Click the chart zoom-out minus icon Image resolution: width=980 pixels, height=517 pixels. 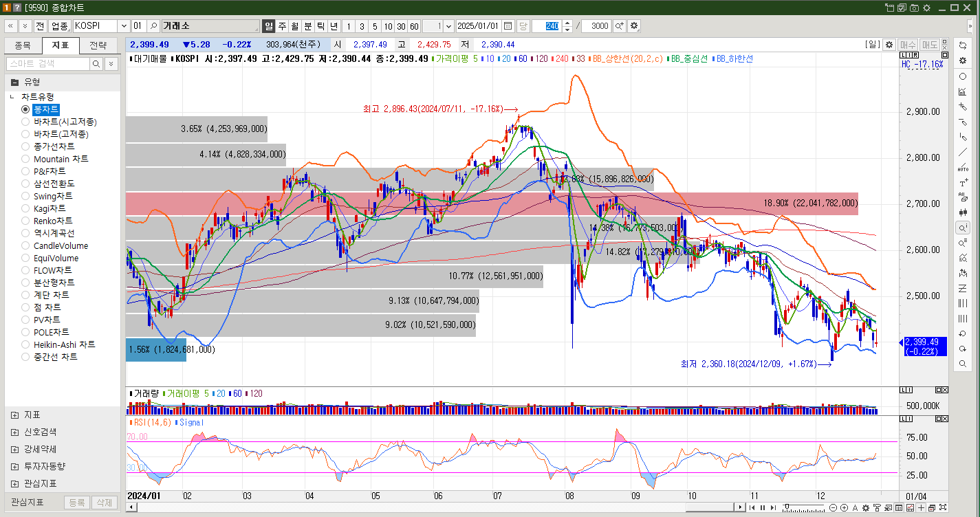tap(833, 507)
